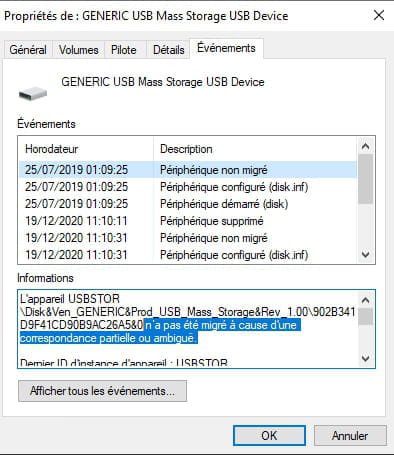Click the Description column header
The width and height of the screenshot is (394, 455).
tap(255, 149)
